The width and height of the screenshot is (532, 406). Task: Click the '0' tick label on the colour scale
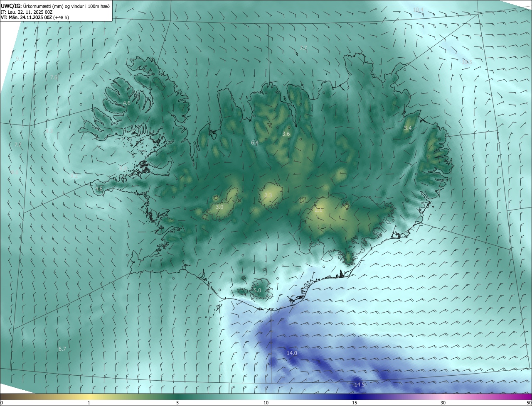pyautogui.click(x=2, y=403)
